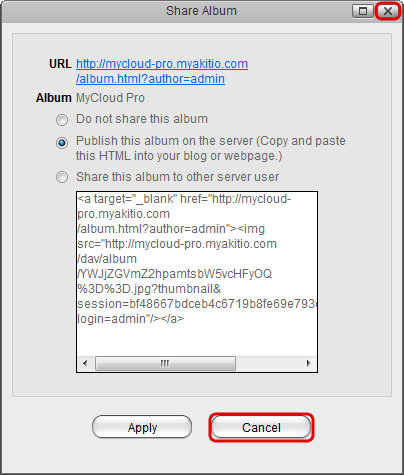Maximize the Share Album dialog
The height and width of the screenshot is (475, 404).
click(363, 11)
